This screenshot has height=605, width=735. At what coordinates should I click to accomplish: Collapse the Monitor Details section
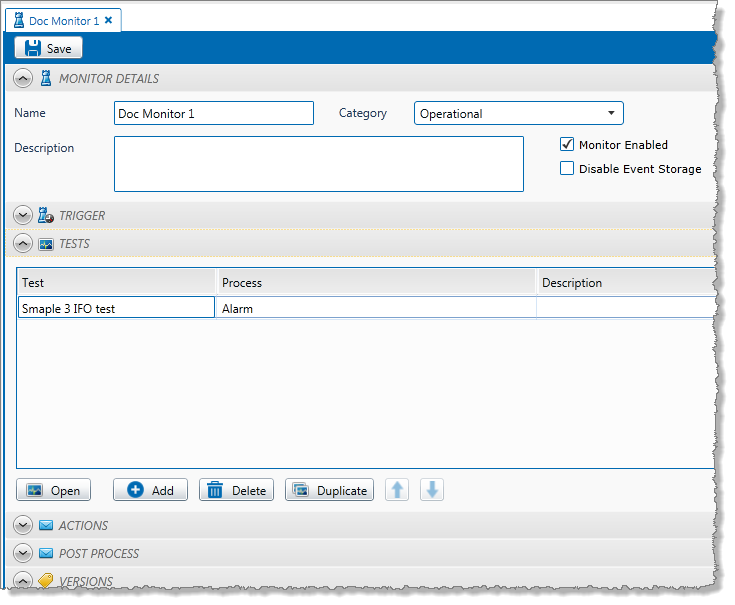22,79
